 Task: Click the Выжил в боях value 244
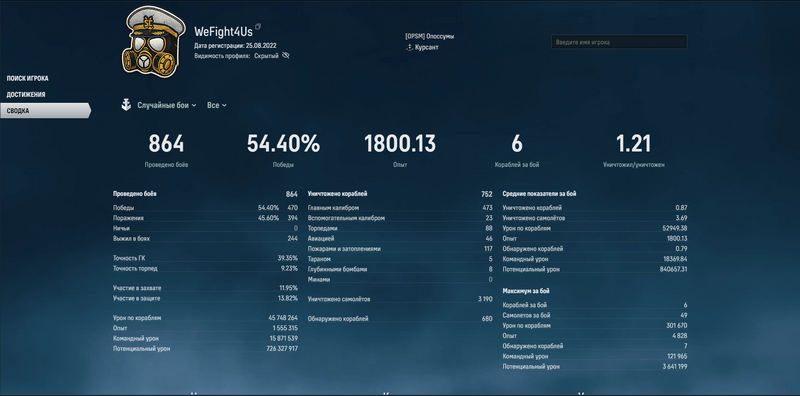pos(292,238)
